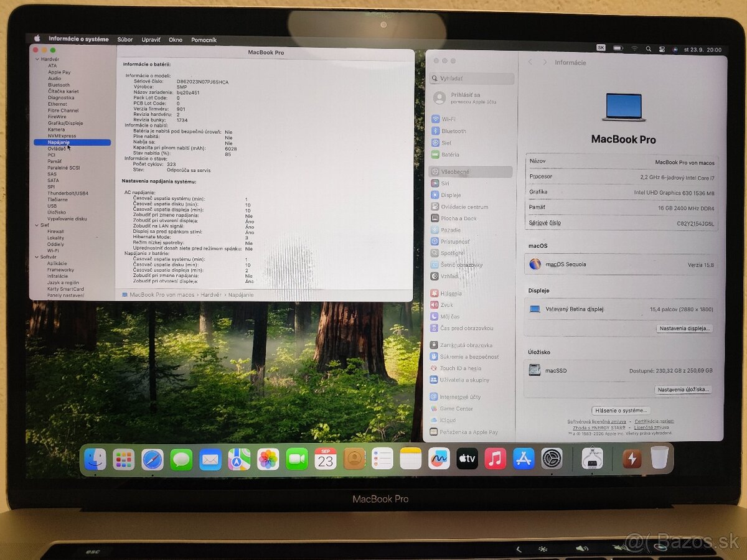747x560 pixels.
Task: Open the Súbor menu
Action: pyautogui.click(x=125, y=39)
